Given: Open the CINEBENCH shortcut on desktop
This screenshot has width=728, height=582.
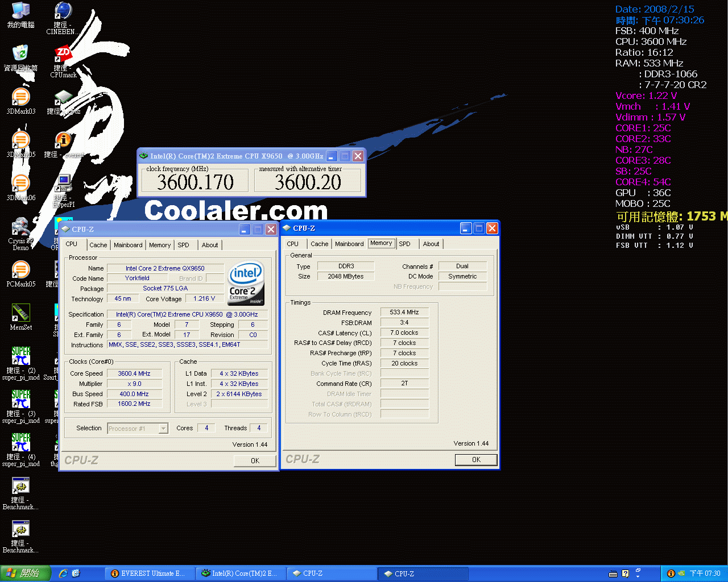Looking at the screenshot, I should tap(63, 18).
